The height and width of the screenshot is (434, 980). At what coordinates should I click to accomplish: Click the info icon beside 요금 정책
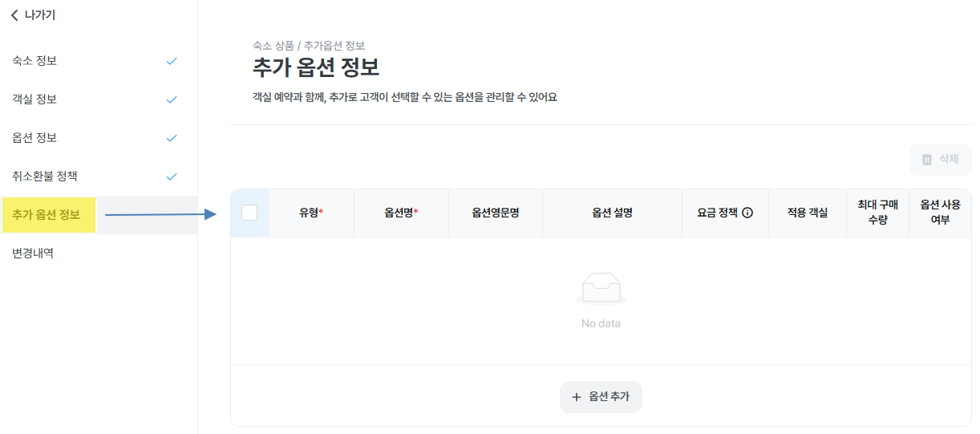747,213
